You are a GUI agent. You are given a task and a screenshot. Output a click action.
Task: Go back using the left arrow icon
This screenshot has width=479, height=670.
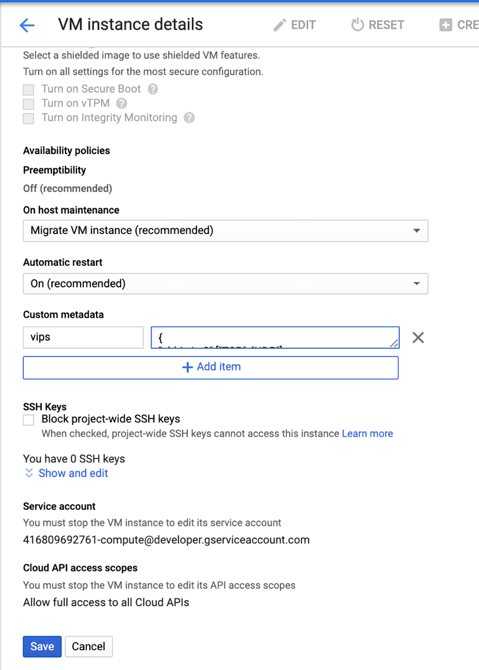coord(27,25)
